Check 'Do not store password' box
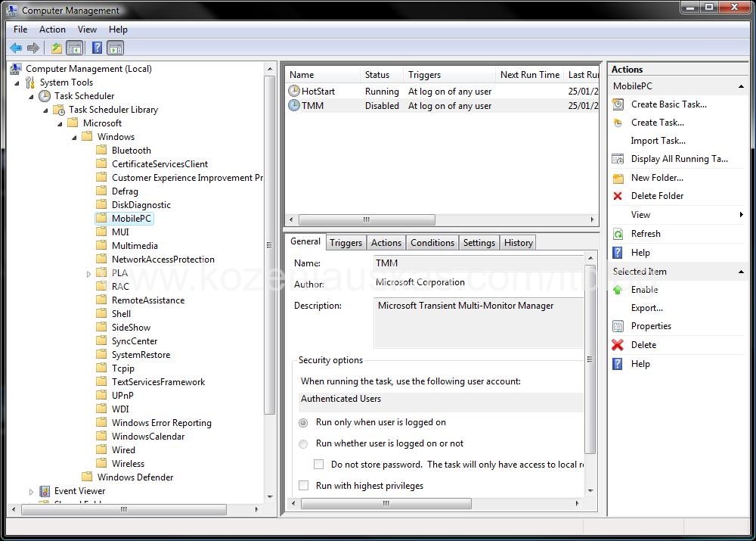 (319, 465)
